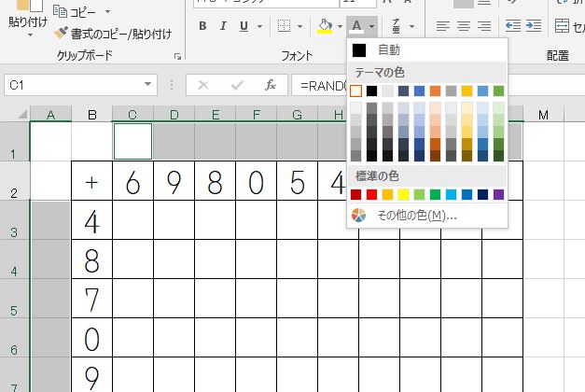Select standard dark red swatch
This screenshot has height=392, width=585.
click(x=355, y=194)
